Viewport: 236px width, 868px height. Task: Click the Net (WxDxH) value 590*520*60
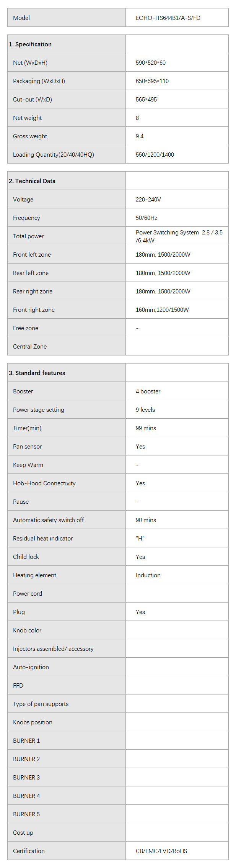coord(151,63)
